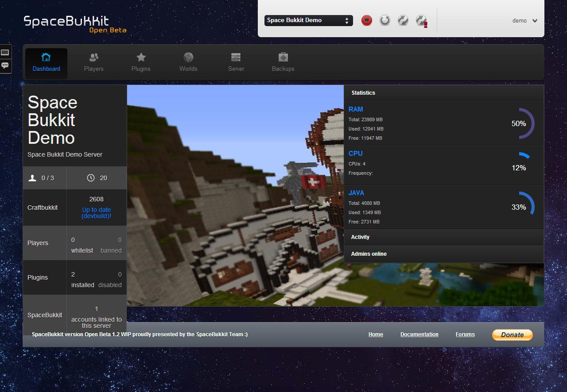Image resolution: width=567 pixels, height=392 pixels.
Task: Click the reload server icon without red mark
Action: pos(403,20)
